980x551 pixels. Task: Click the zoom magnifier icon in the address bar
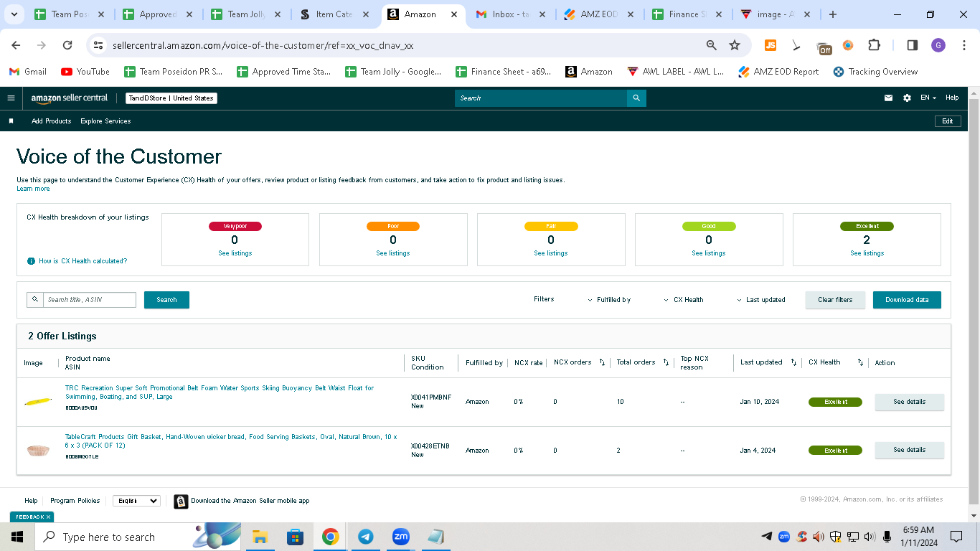(x=712, y=45)
